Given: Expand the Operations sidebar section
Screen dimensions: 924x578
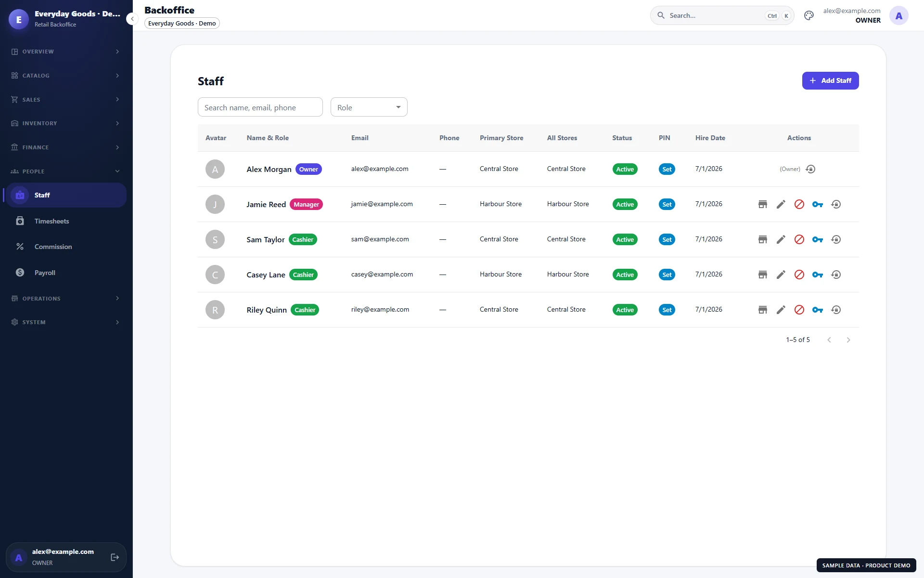Looking at the screenshot, I should tap(66, 298).
